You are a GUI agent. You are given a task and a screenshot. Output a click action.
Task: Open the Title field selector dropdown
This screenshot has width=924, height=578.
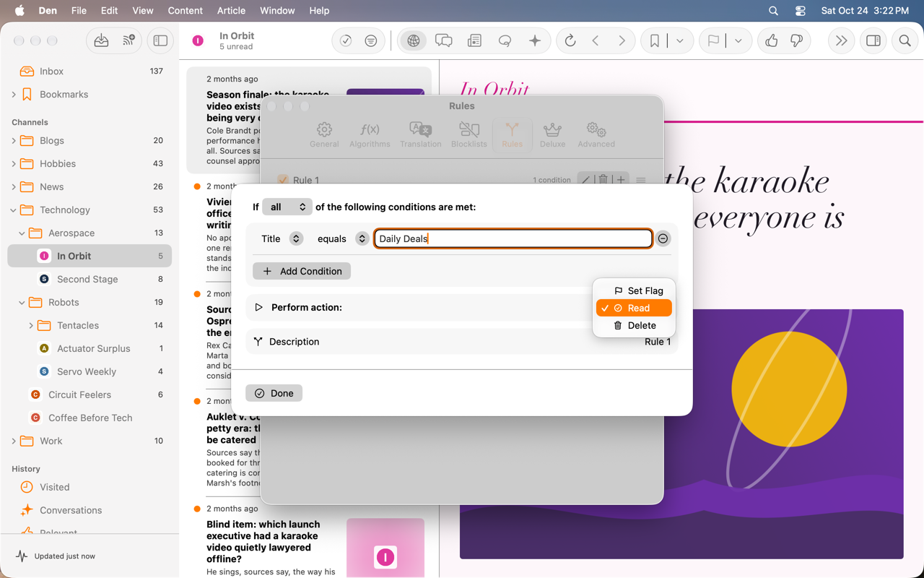pyautogui.click(x=296, y=238)
